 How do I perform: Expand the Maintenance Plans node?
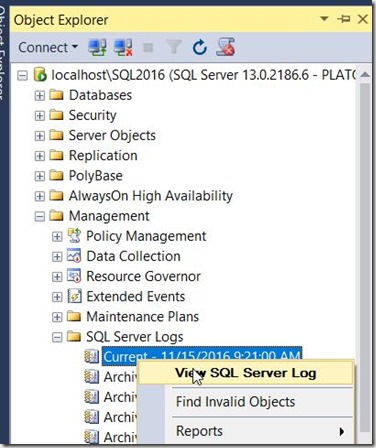pyautogui.click(x=57, y=317)
